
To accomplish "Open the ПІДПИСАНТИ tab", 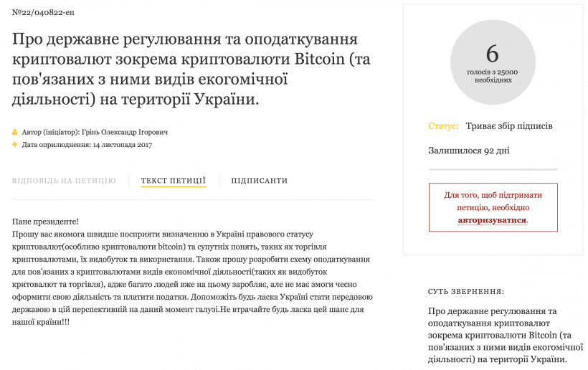I will 259,181.
